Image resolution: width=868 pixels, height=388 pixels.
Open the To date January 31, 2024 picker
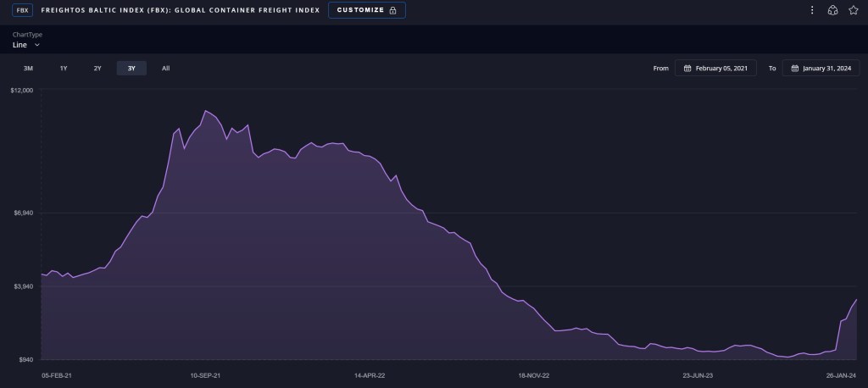tap(819, 68)
